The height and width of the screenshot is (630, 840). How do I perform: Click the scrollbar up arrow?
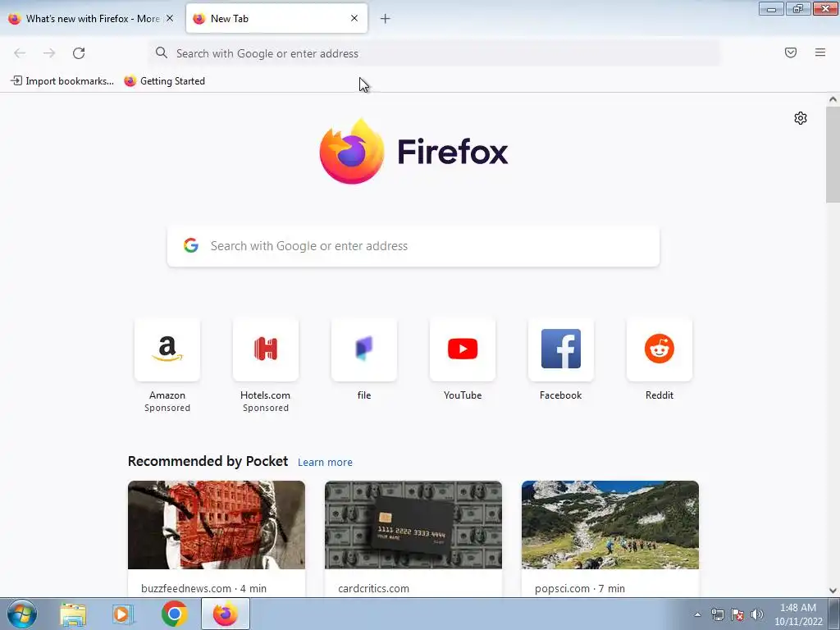(833, 99)
